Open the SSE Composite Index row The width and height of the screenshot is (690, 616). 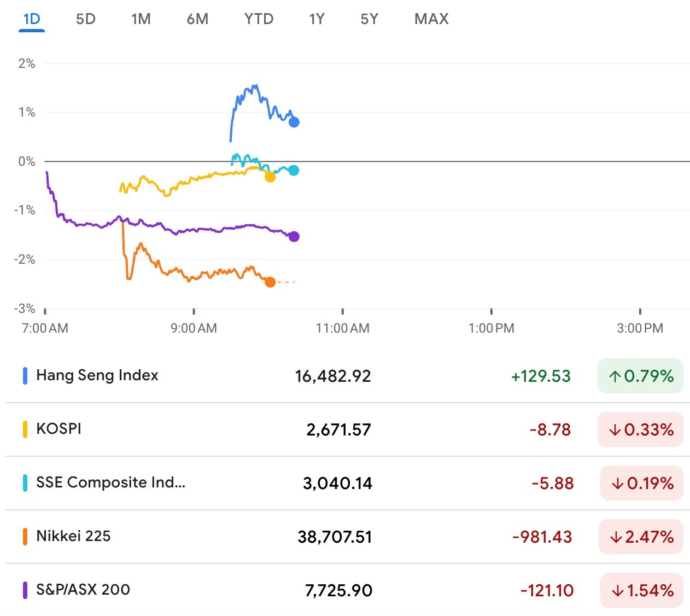[x=348, y=483]
